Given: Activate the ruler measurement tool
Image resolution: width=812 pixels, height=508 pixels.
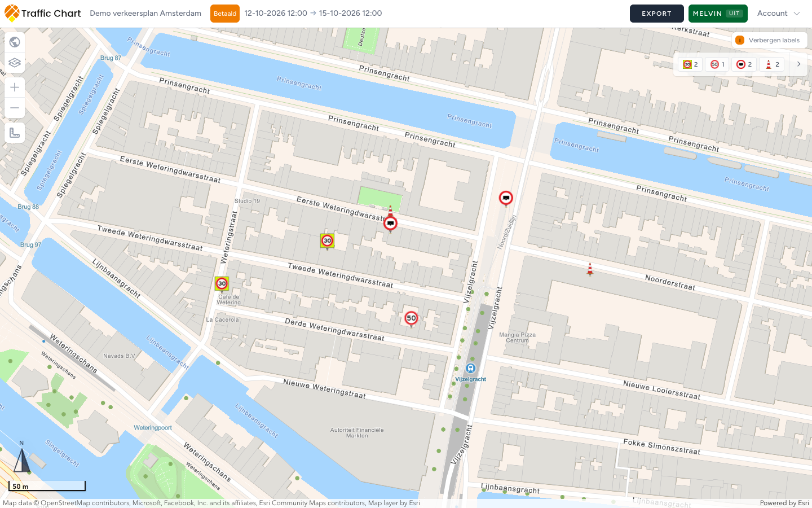Looking at the screenshot, I should pyautogui.click(x=15, y=133).
